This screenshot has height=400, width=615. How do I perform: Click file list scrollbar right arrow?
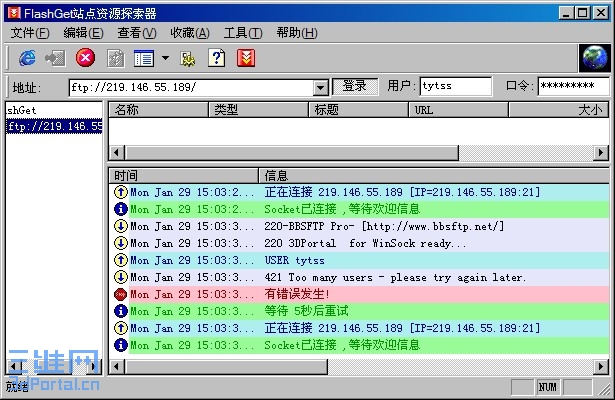click(x=601, y=153)
